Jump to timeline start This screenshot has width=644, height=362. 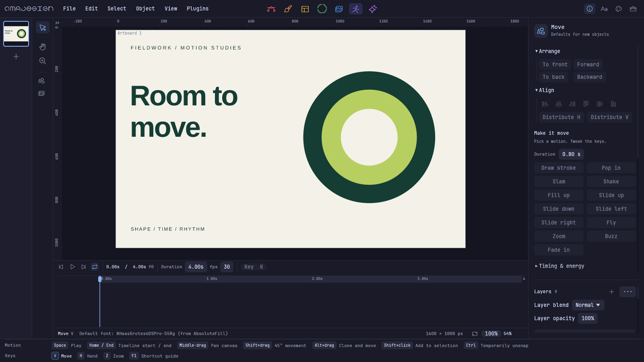[61, 267]
